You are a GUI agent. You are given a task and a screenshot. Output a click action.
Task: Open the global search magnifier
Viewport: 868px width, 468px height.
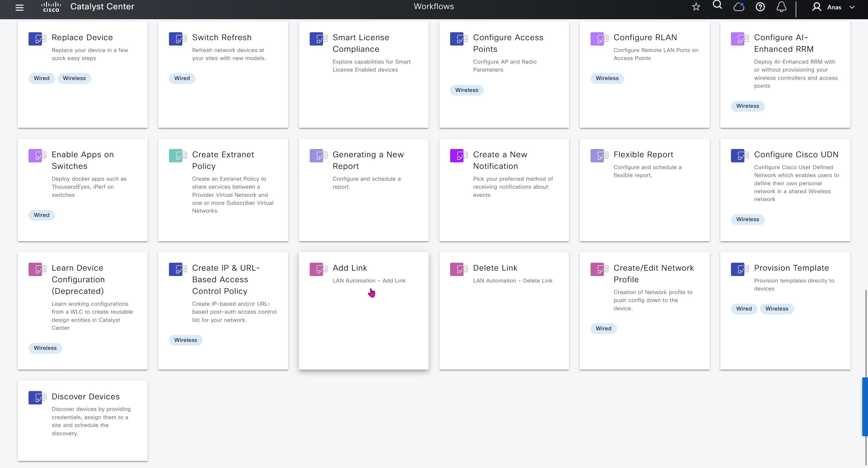[717, 5]
